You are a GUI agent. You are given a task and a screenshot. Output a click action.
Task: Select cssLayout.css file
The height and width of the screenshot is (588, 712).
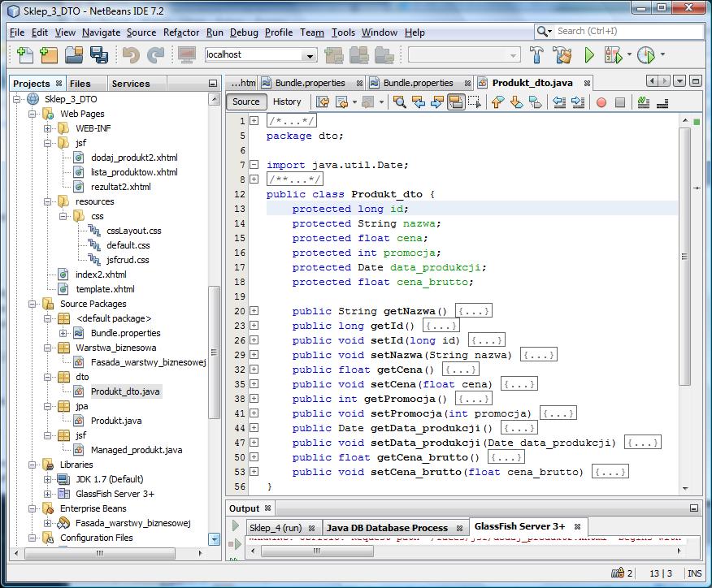134,231
